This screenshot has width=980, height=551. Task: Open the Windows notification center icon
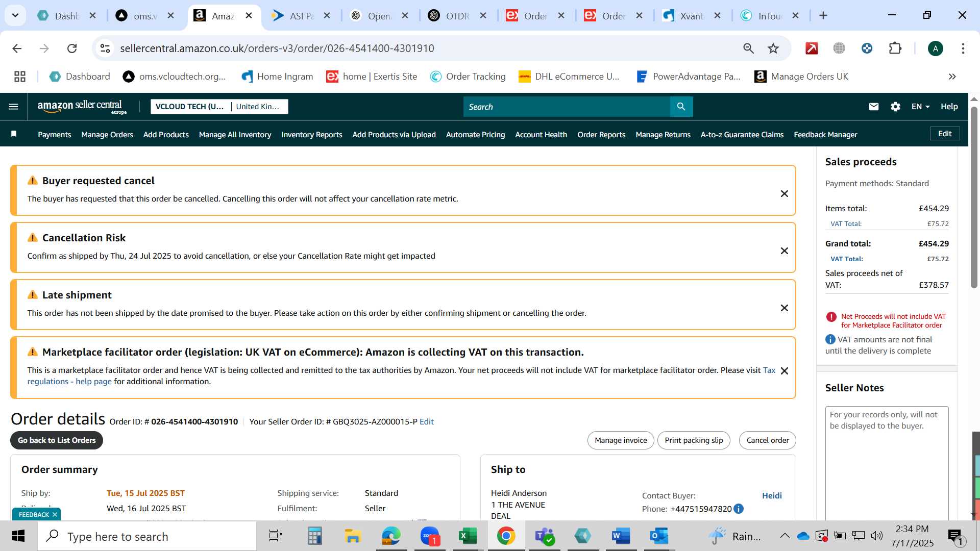coord(955,536)
